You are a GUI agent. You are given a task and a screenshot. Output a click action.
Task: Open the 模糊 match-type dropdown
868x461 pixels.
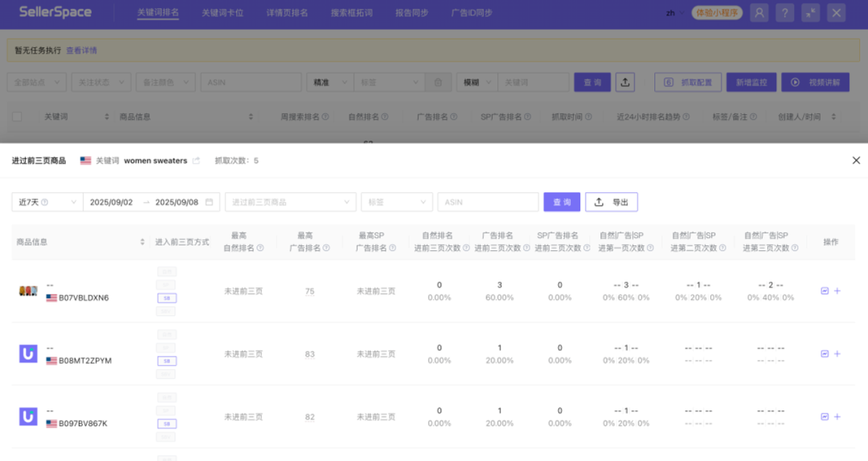tap(477, 82)
